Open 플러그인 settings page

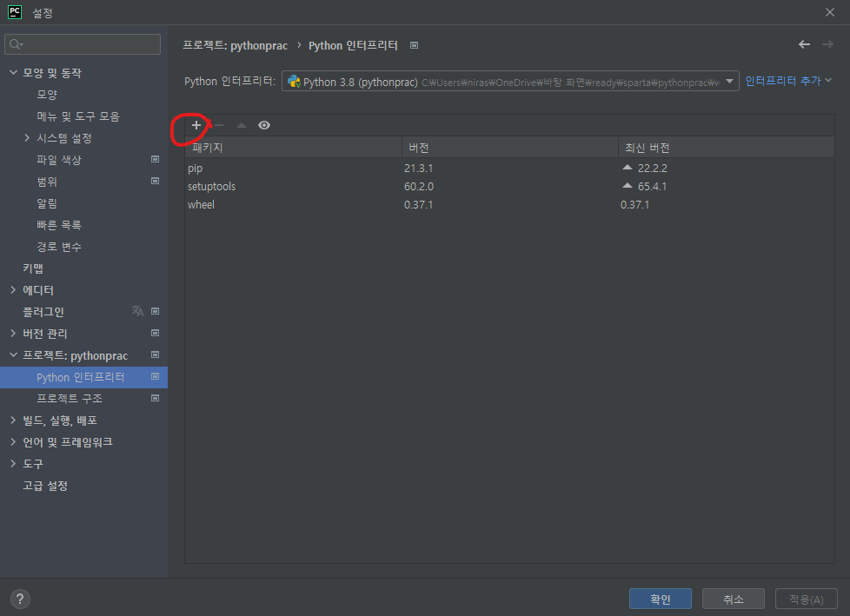click(43, 312)
